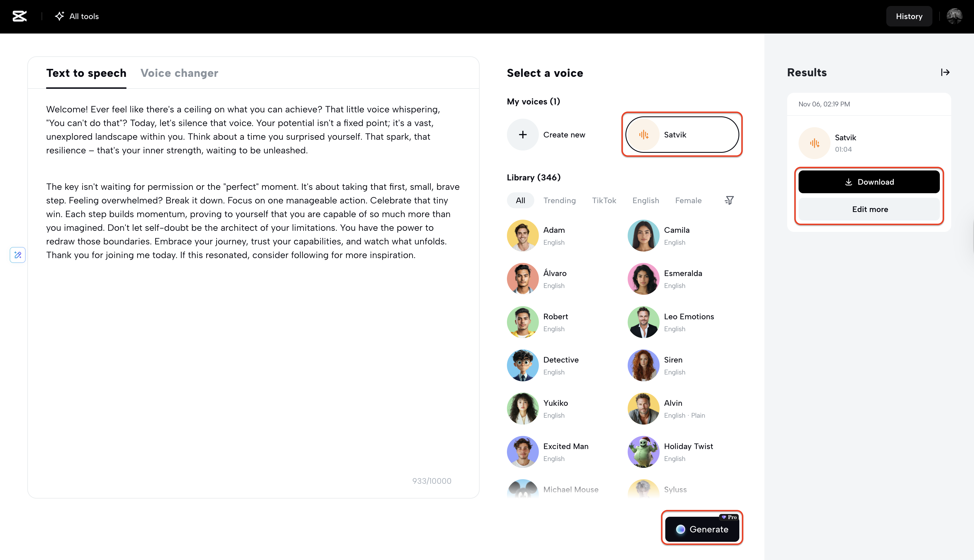Select the Adam voice thumbnail
Image resolution: width=974 pixels, height=560 pixels.
click(522, 235)
